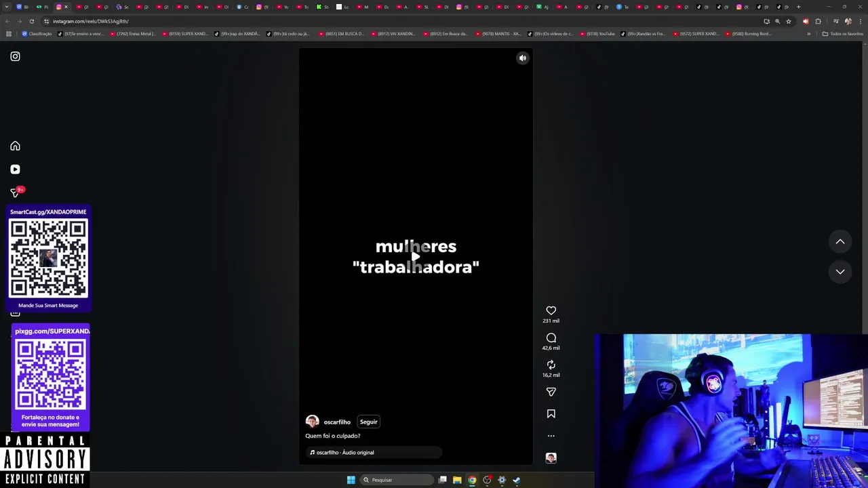Open the 'Classificação' bookmark
868x488 pixels.
click(x=37, y=33)
